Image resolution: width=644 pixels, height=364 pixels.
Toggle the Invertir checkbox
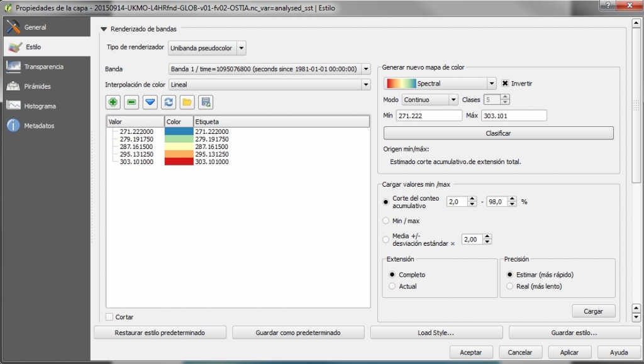point(505,84)
